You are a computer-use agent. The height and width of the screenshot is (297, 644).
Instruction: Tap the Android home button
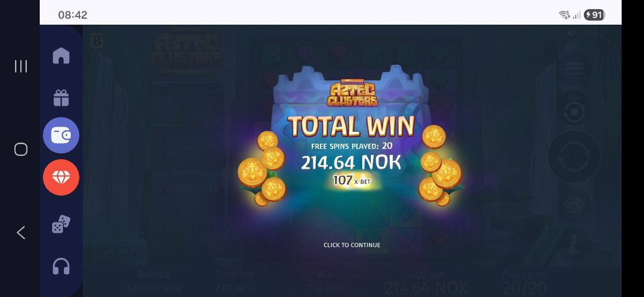pos(21,149)
